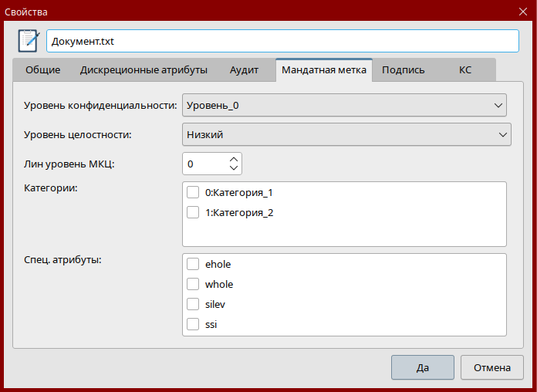Expand the Уровень целостности dropdown
The height and width of the screenshot is (392, 537).
pyautogui.click(x=346, y=134)
